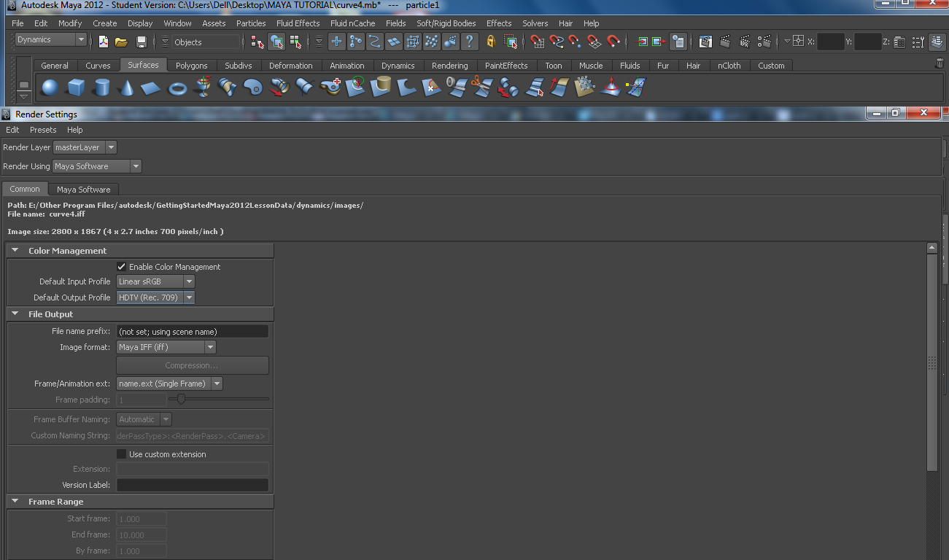Image resolution: width=949 pixels, height=560 pixels.
Task: Collapse the File Output section
Action: tap(15, 314)
